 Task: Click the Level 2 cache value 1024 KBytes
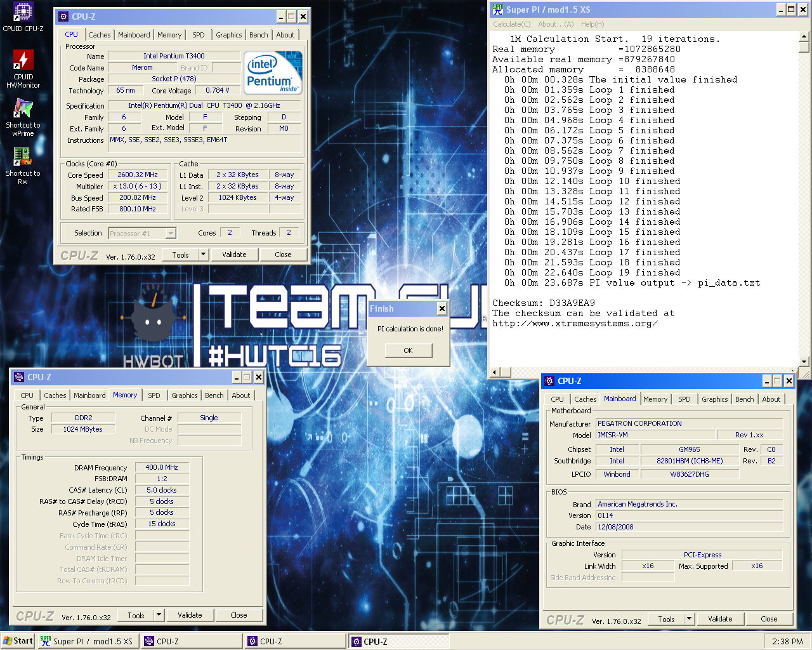coord(237,198)
